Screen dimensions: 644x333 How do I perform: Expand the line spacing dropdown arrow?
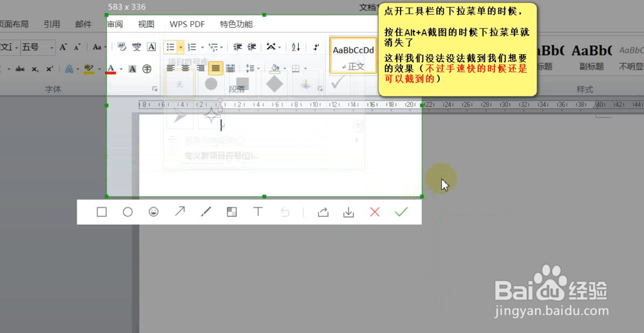tap(258, 69)
